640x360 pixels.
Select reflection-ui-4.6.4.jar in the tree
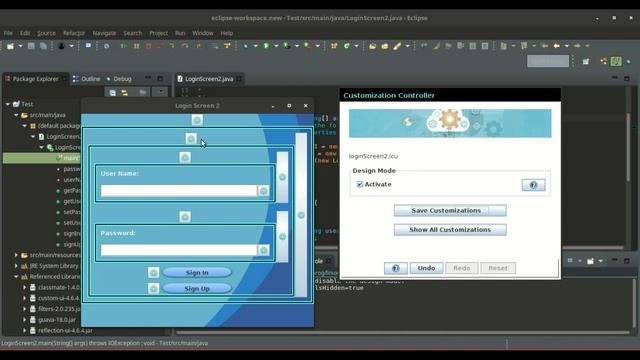pyautogui.click(x=65, y=331)
